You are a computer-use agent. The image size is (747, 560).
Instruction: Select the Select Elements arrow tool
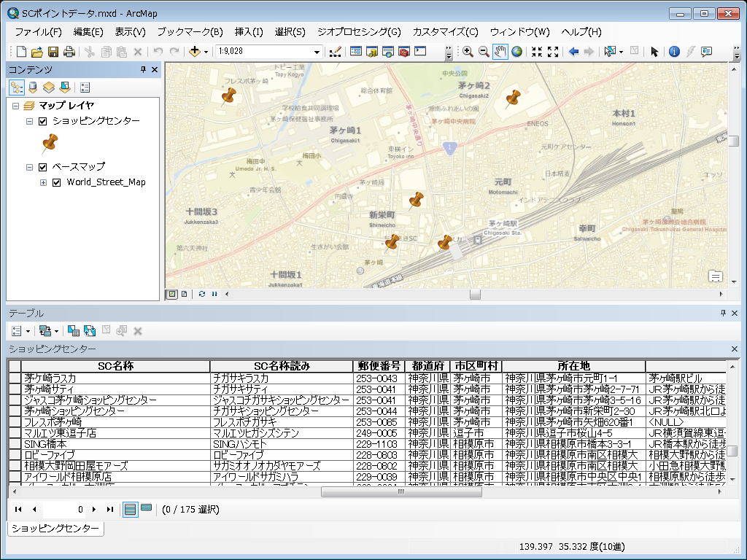click(x=654, y=52)
